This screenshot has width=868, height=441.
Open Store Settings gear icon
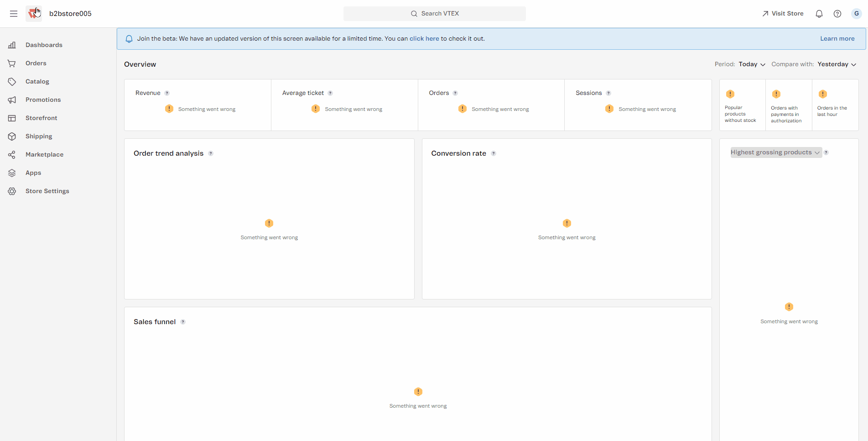tap(12, 191)
